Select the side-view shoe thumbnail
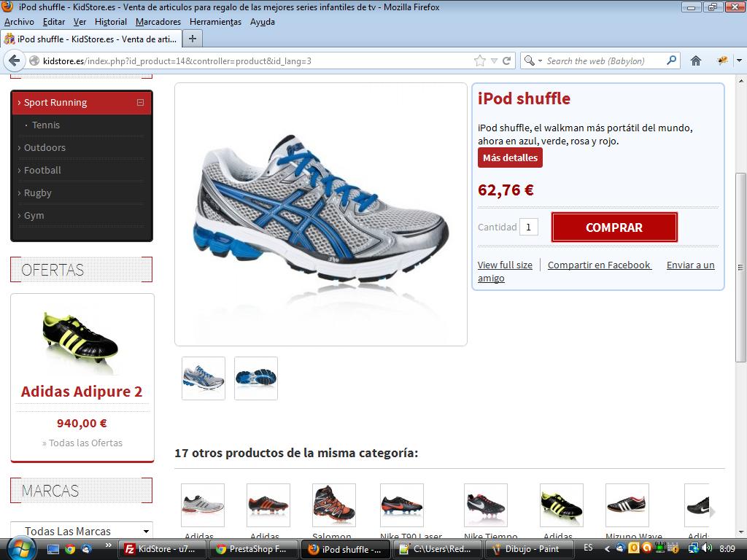Screen dimensions: 747x560 pos(204,378)
